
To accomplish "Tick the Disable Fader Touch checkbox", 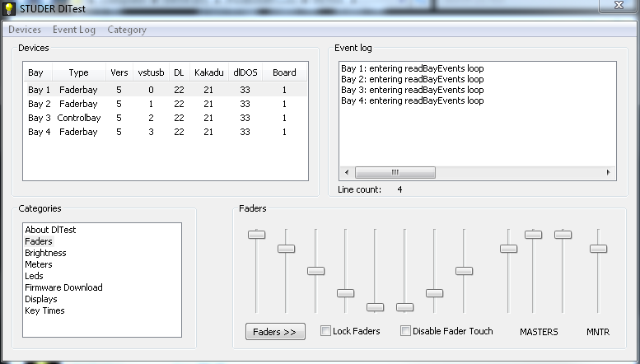I will (x=405, y=331).
